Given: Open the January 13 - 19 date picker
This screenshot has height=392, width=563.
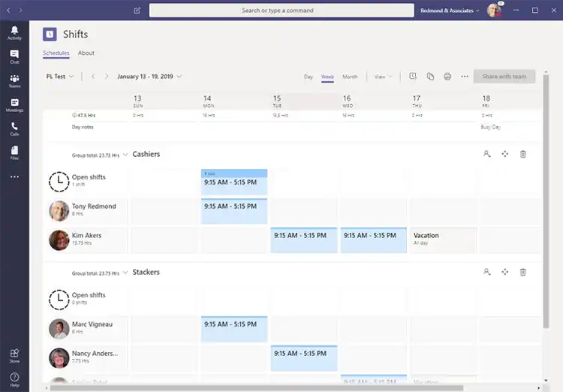Looking at the screenshot, I should (149, 77).
